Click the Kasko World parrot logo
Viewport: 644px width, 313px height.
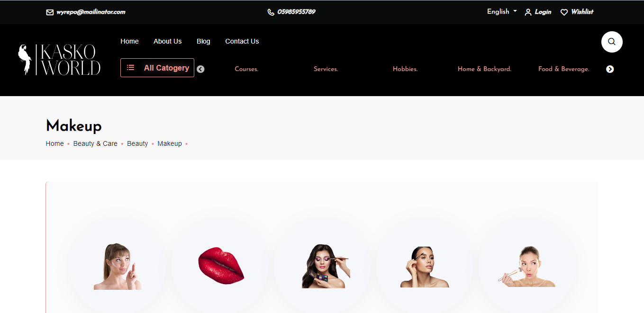click(x=59, y=60)
